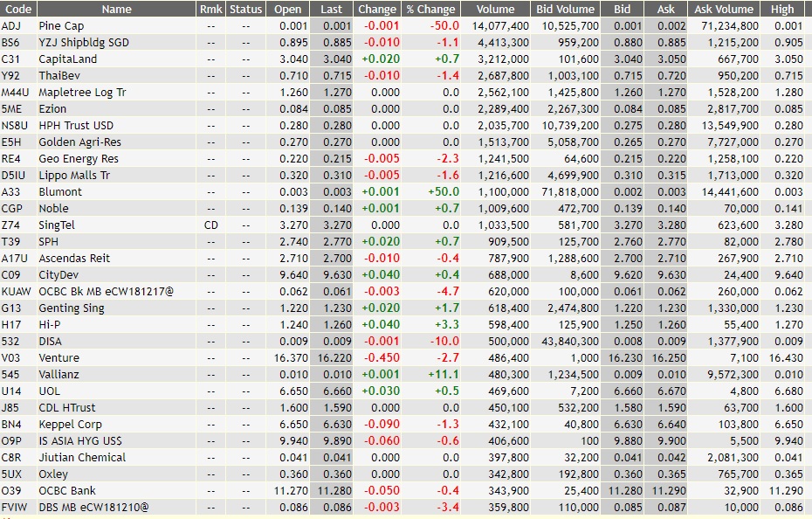Sort the table by the Code column

17,9
